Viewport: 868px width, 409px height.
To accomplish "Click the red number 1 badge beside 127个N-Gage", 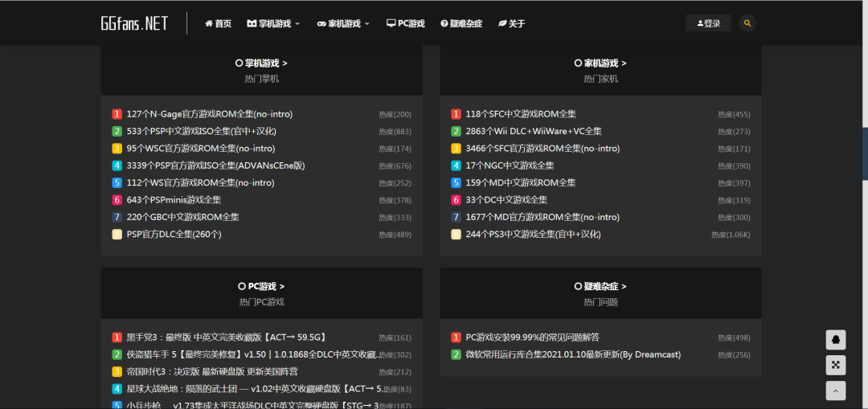I will (x=117, y=114).
